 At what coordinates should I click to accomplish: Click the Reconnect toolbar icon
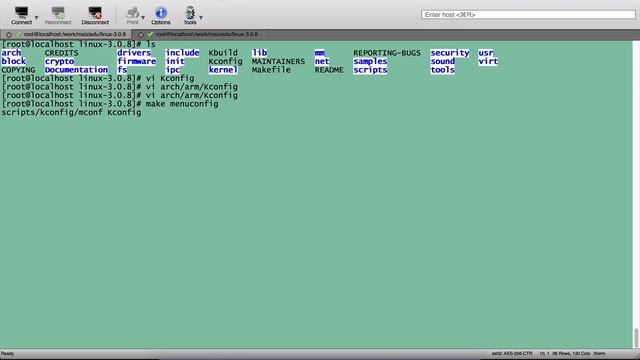[58, 15]
